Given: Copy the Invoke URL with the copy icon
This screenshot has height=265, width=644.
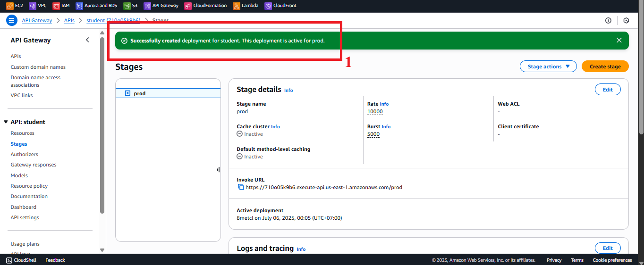Looking at the screenshot, I should (x=241, y=187).
